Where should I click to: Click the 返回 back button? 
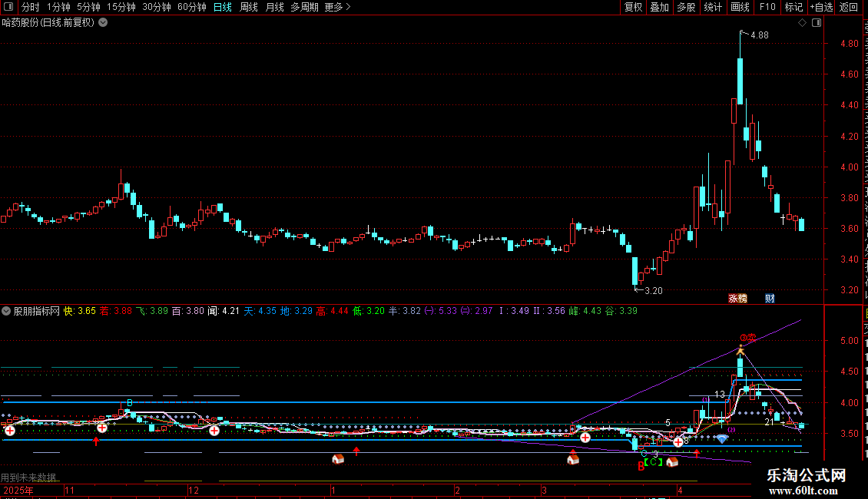[x=849, y=7]
